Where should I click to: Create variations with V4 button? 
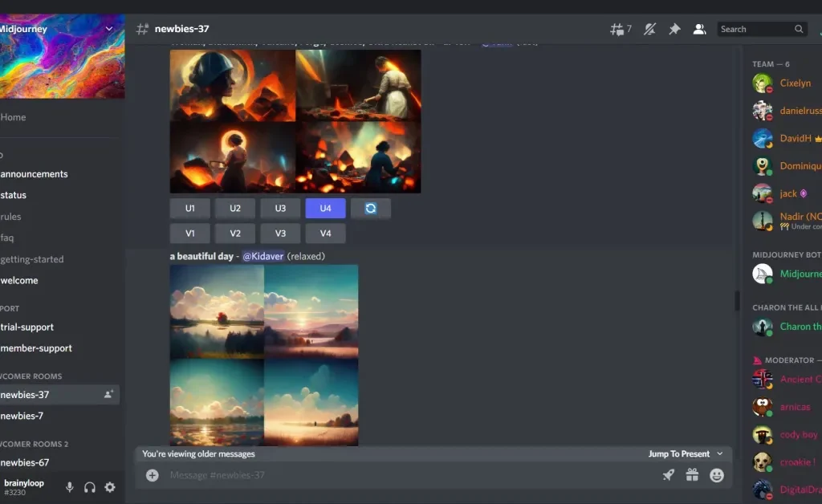pos(326,233)
